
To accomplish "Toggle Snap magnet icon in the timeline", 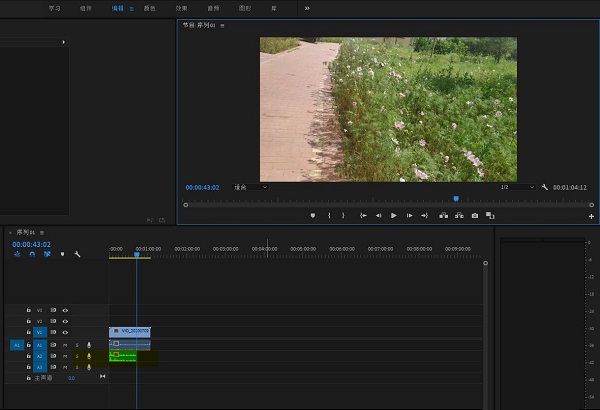I will (32, 254).
